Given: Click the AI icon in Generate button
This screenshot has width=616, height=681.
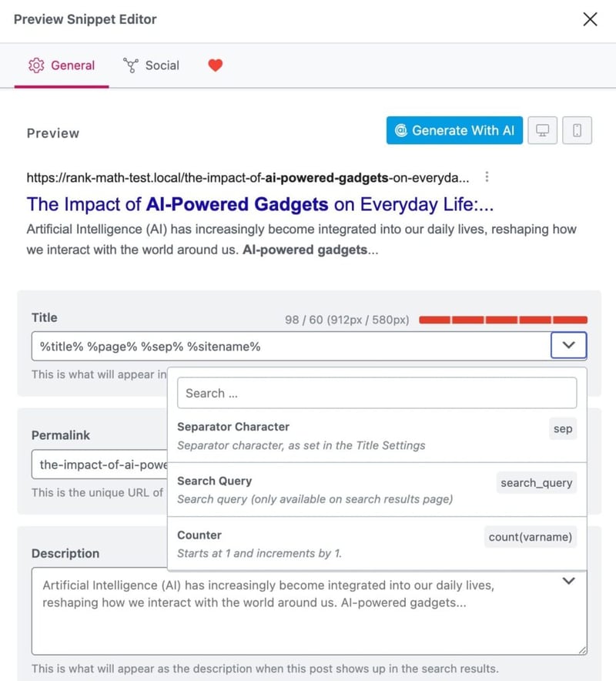Looking at the screenshot, I should pos(401,130).
